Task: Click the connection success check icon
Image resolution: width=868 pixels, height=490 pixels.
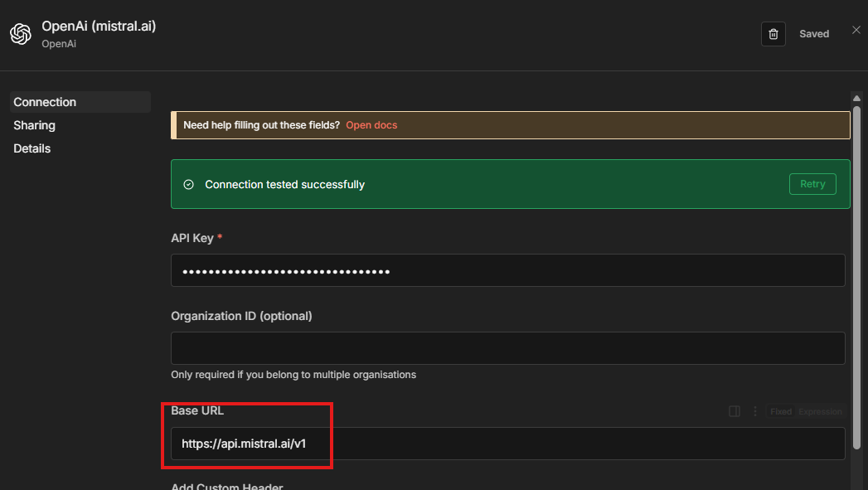Action: tap(189, 184)
